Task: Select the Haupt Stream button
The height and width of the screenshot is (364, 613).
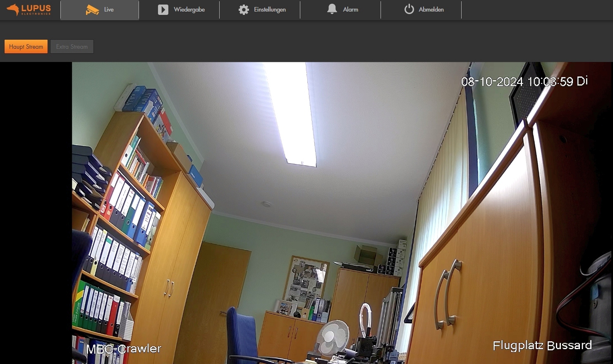Action: point(26,47)
